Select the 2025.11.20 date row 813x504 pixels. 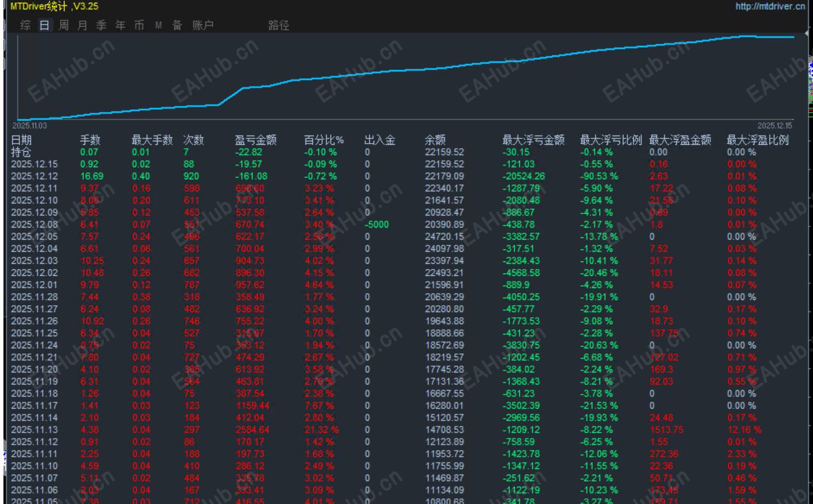(34, 370)
